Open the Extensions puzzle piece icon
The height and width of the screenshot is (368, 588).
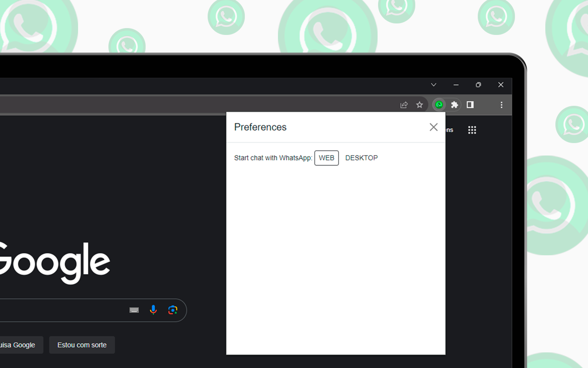click(x=454, y=104)
